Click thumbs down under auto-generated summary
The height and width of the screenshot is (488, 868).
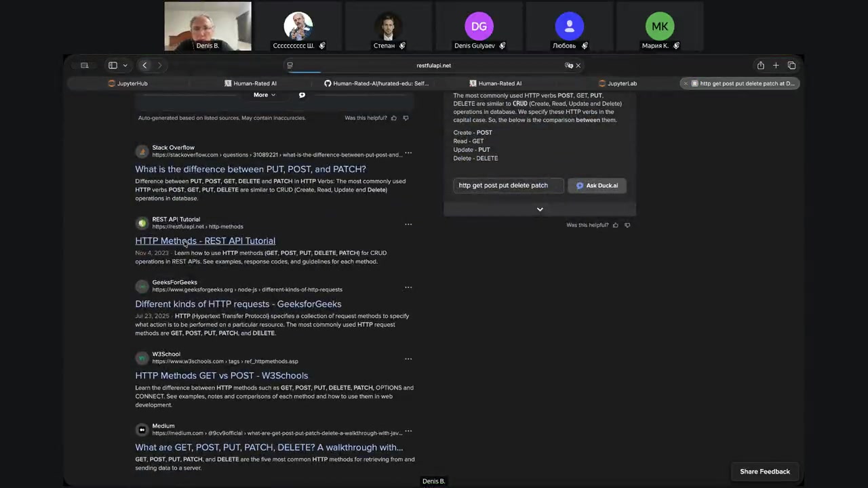406,118
